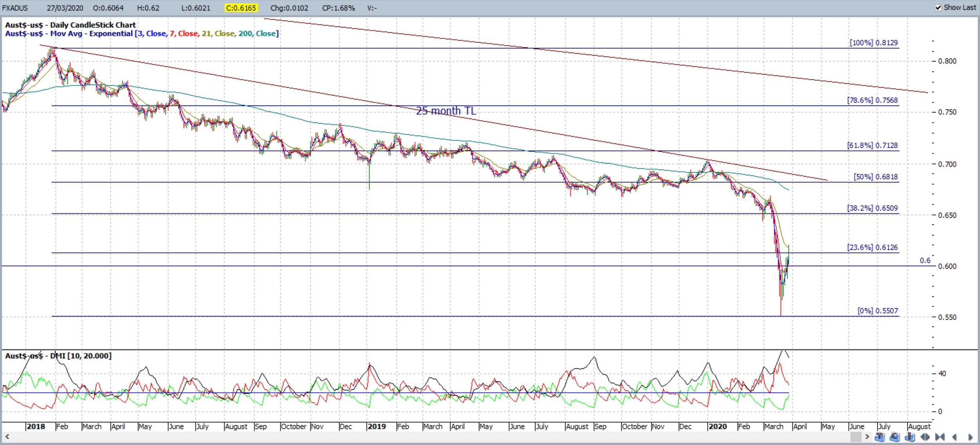Click the 0.600 price axis label
This screenshot has width=980, height=445.
[947, 266]
